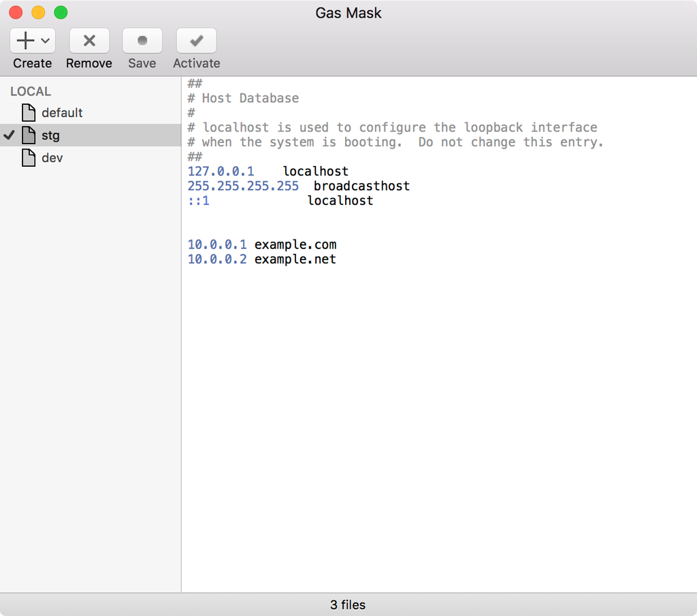Click the Gas Mask window title
Screen dimensions: 697x616
[x=348, y=13]
